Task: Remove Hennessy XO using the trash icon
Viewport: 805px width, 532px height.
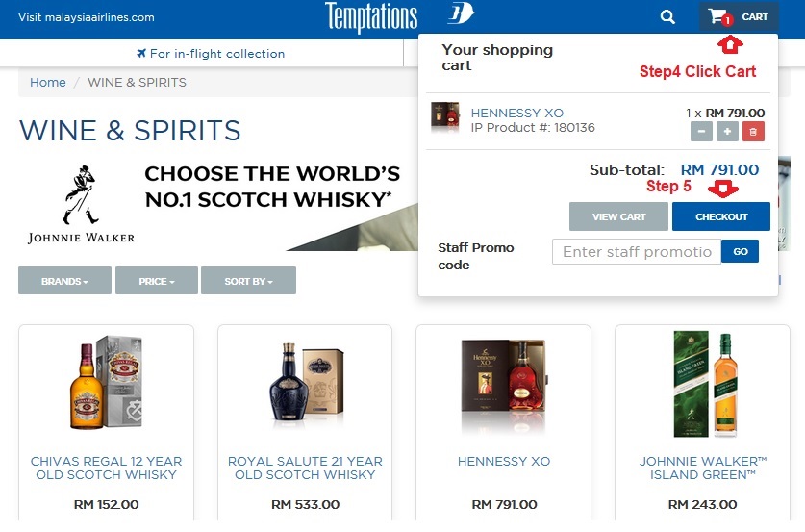Action: [x=753, y=132]
